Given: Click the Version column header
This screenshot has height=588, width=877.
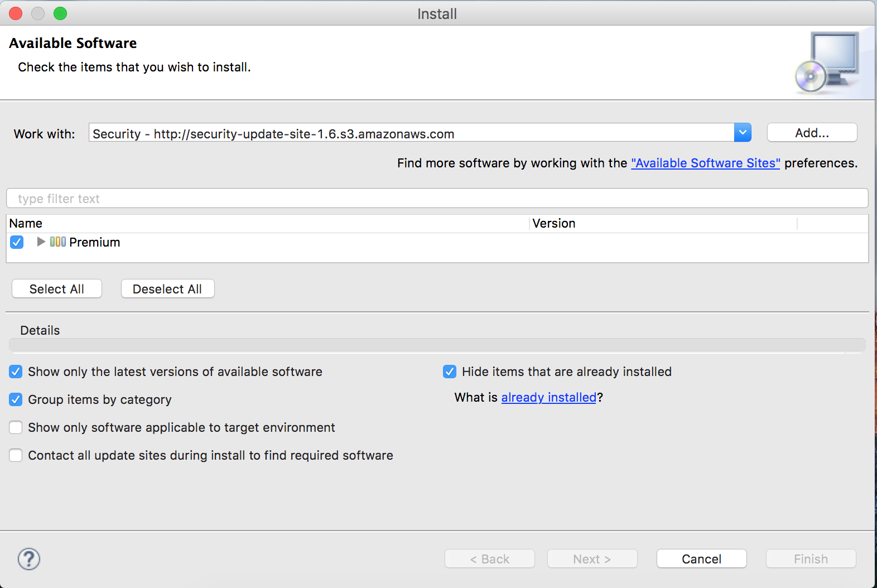Looking at the screenshot, I should click(x=553, y=224).
